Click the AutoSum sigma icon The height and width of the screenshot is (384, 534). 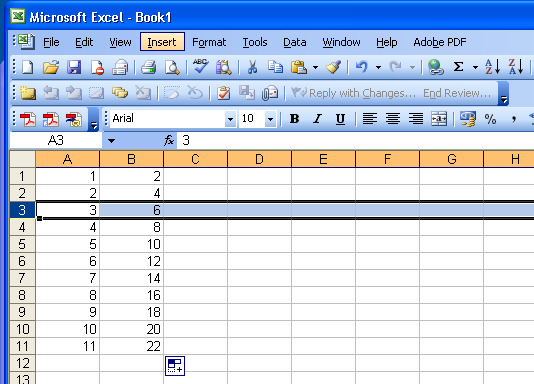point(459,67)
